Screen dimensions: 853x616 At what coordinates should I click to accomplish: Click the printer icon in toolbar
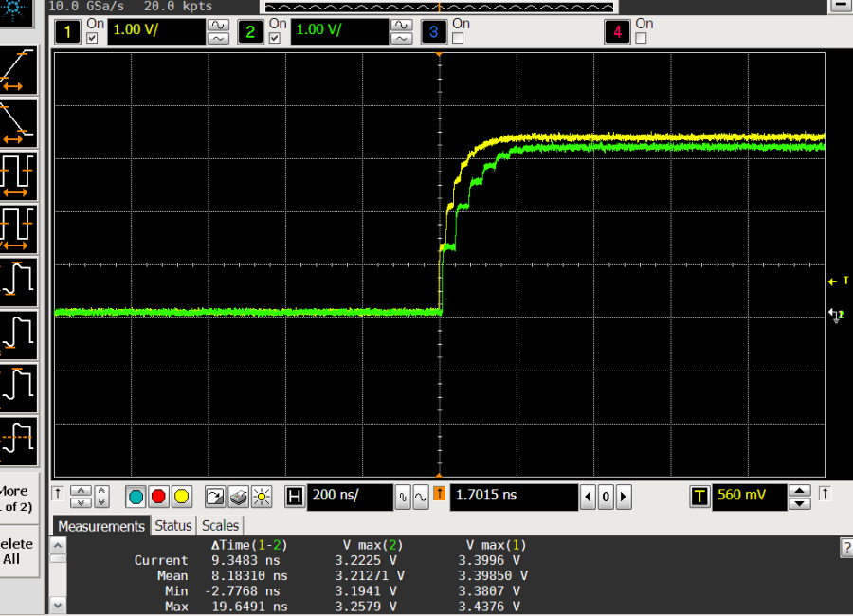click(238, 497)
